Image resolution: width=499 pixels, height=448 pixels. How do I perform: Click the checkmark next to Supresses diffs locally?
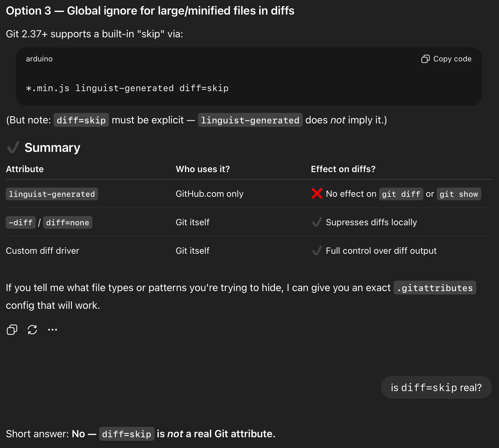[x=317, y=222]
